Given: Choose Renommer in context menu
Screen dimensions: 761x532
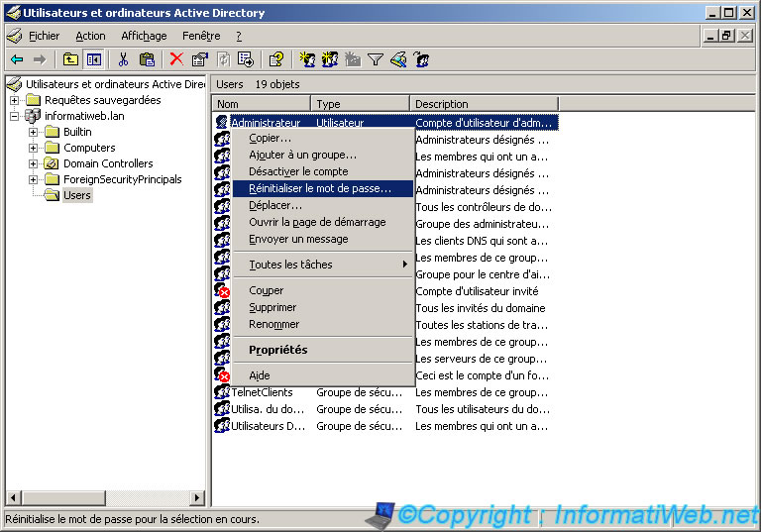Looking at the screenshot, I should click(x=323, y=324).
